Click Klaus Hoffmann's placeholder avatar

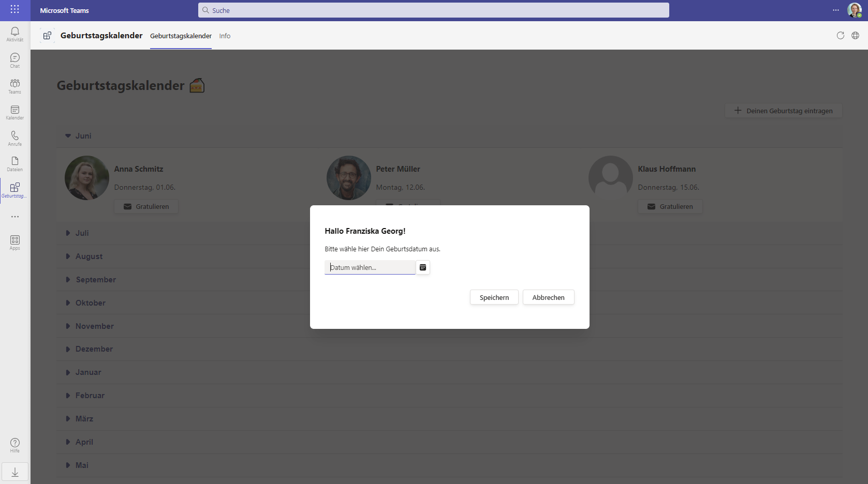point(611,178)
